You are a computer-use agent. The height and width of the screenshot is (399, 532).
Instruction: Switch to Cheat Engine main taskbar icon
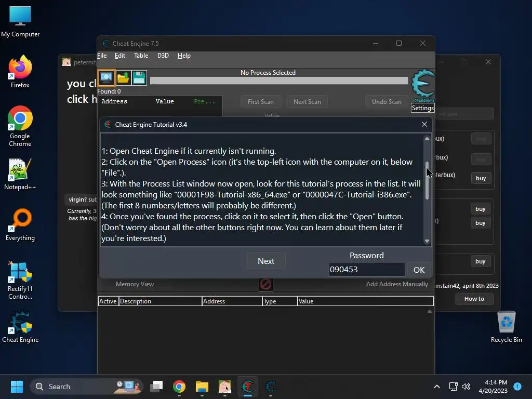pyautogui.click(x=270, y=387)
